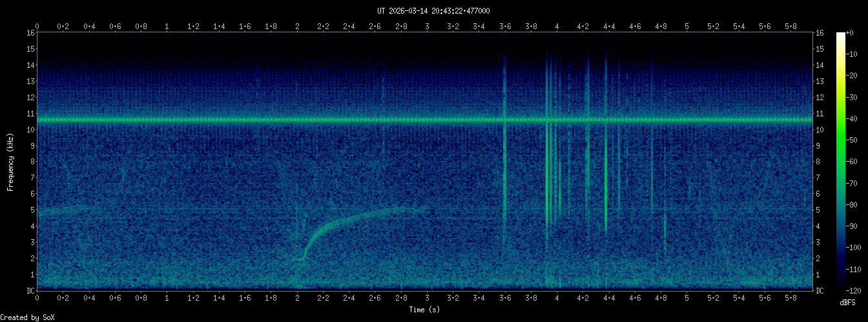
Task: Click the vertical burst at 3.6 seconds
Action: (x=504, y=162)
